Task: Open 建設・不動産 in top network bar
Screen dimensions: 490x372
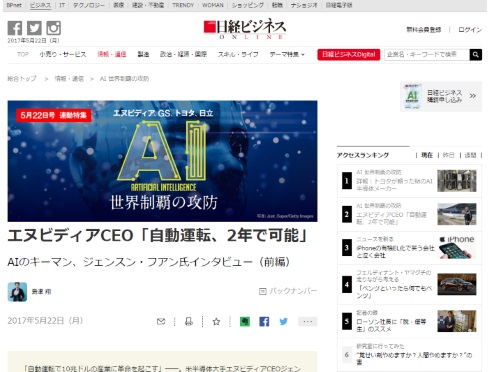Action: (x=148, y=5)
